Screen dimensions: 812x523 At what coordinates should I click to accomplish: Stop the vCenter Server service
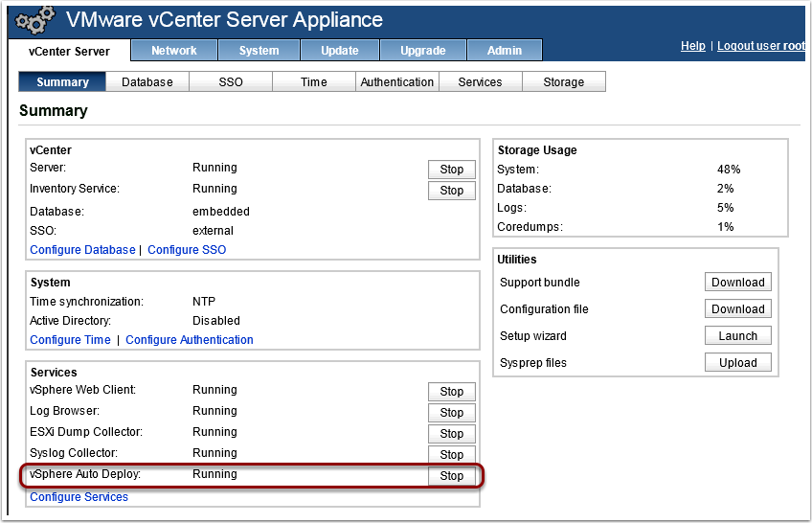[x=452, y=170]
